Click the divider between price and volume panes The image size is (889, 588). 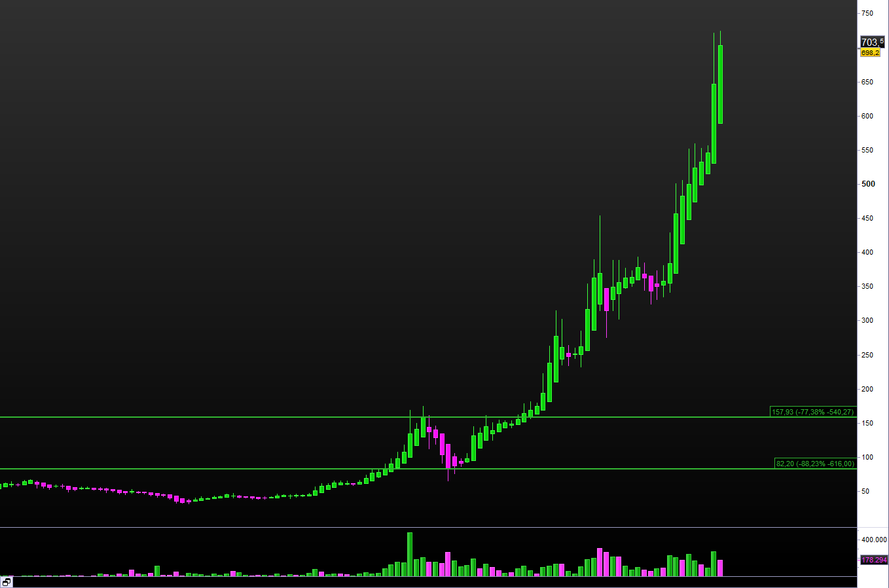pos(428,527)
